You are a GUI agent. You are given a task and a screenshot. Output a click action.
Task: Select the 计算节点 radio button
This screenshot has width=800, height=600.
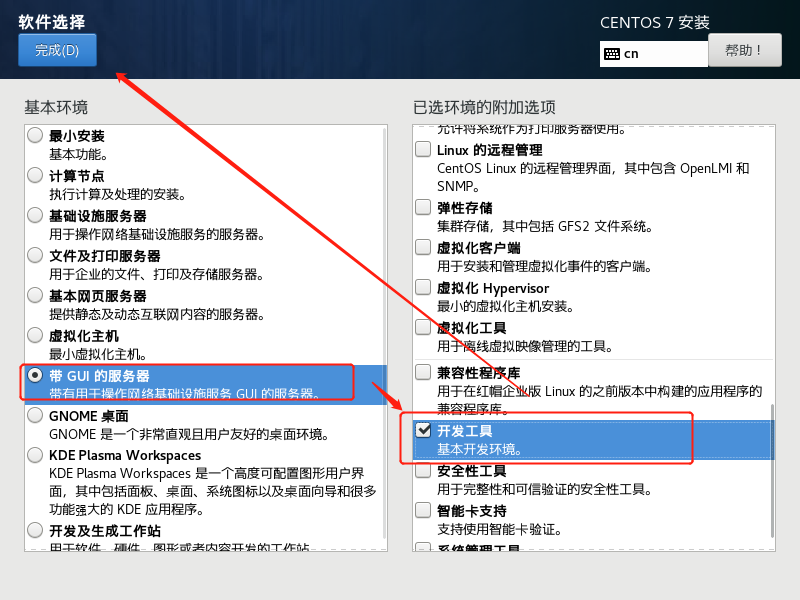tap(35, 175)
